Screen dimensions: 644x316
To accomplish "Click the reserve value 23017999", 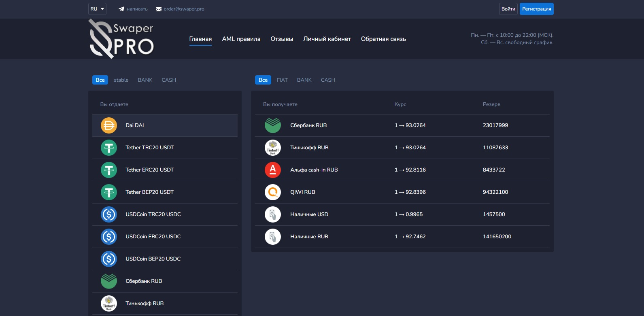I will coord(495,125).
